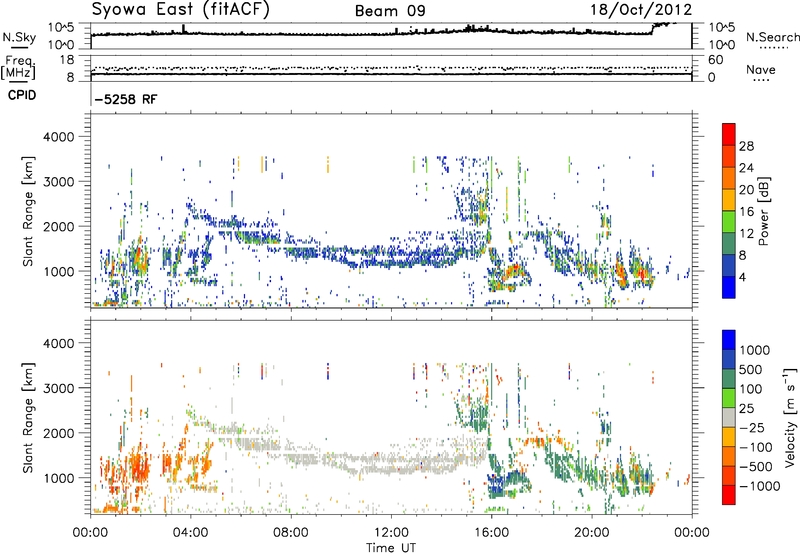Click the left '10^5' noise axis tick
800x554 pixels.
(61, 28)
